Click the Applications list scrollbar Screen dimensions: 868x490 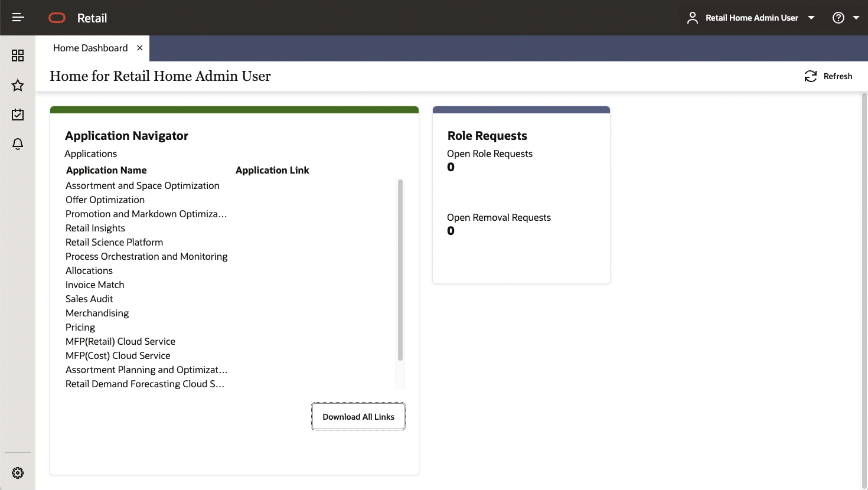pos(400,270)
